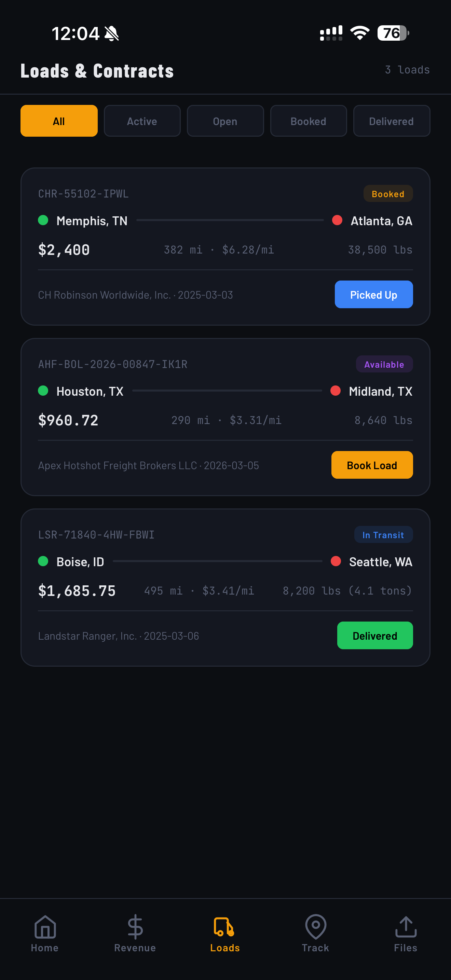Open the Home screen icon
The image size is (451, 980).
pyautogui.click(x=44, y=928)
